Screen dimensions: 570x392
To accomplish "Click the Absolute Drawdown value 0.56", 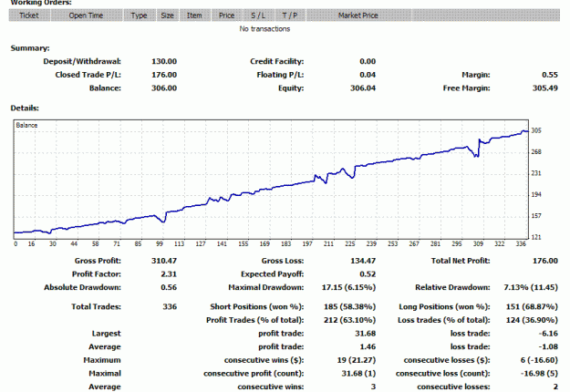I will pos(169,287).
